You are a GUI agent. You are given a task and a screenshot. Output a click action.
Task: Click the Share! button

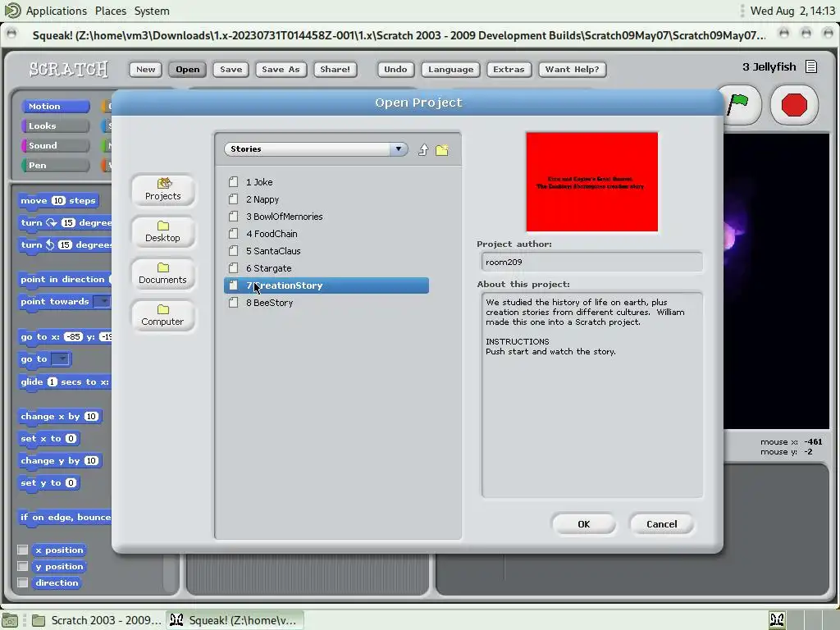click(x=335, y=69)
